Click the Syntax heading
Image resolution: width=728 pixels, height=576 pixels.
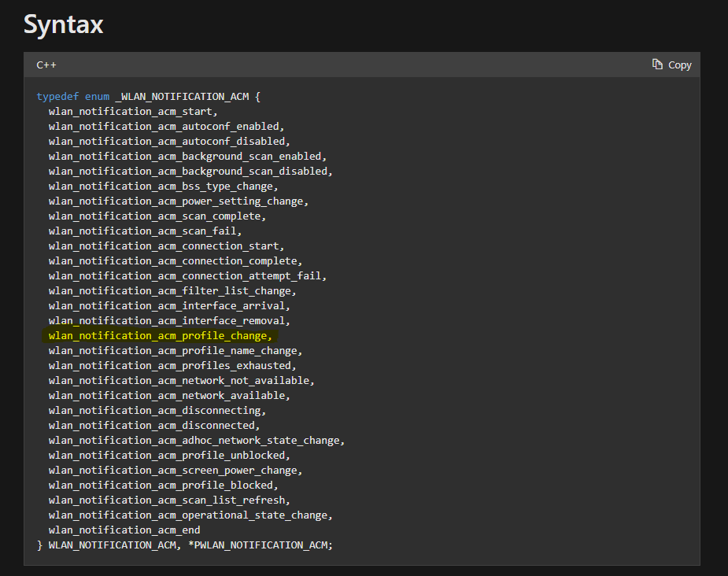click(x=63, y=24)
